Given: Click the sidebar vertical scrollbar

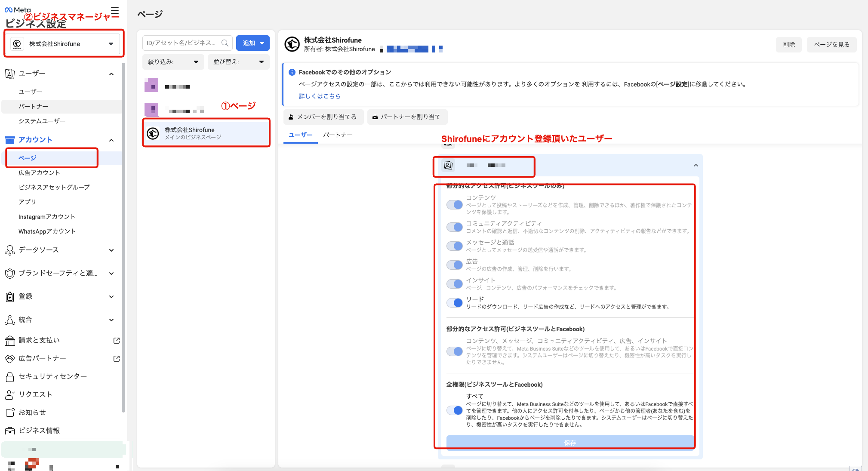Looking at the screenshot, I should tap(123, 238).
